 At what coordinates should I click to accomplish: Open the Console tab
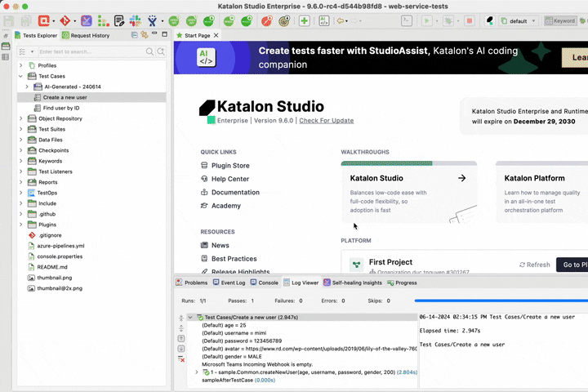pyautogui.click(x=265, y=283)
